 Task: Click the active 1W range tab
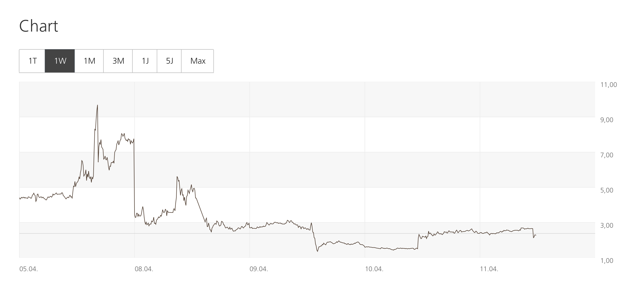tap(60, 61)
